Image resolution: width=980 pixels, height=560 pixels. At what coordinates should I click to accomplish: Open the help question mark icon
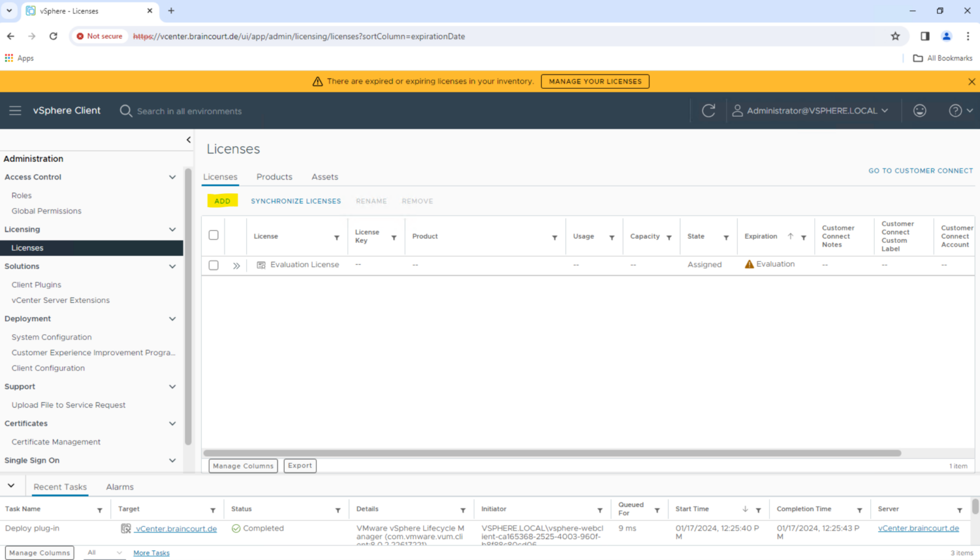pyautogui.click(x=955, y=110)
